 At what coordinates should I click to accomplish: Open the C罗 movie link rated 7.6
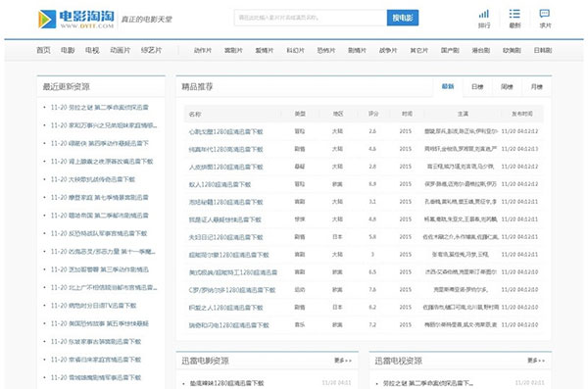click(232, 290)
